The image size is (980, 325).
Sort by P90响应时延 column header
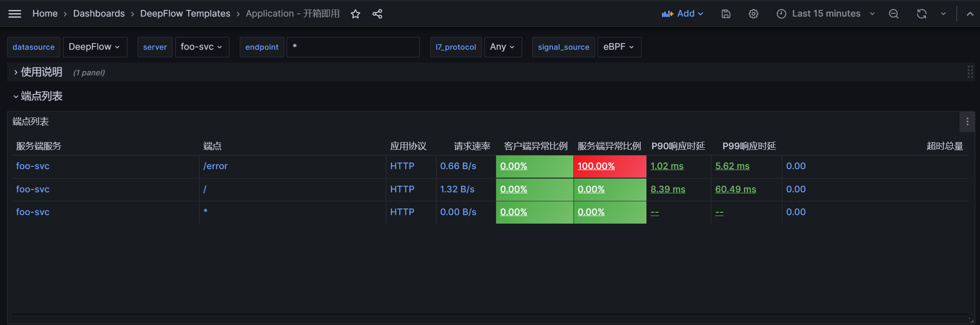coord(678,146)
